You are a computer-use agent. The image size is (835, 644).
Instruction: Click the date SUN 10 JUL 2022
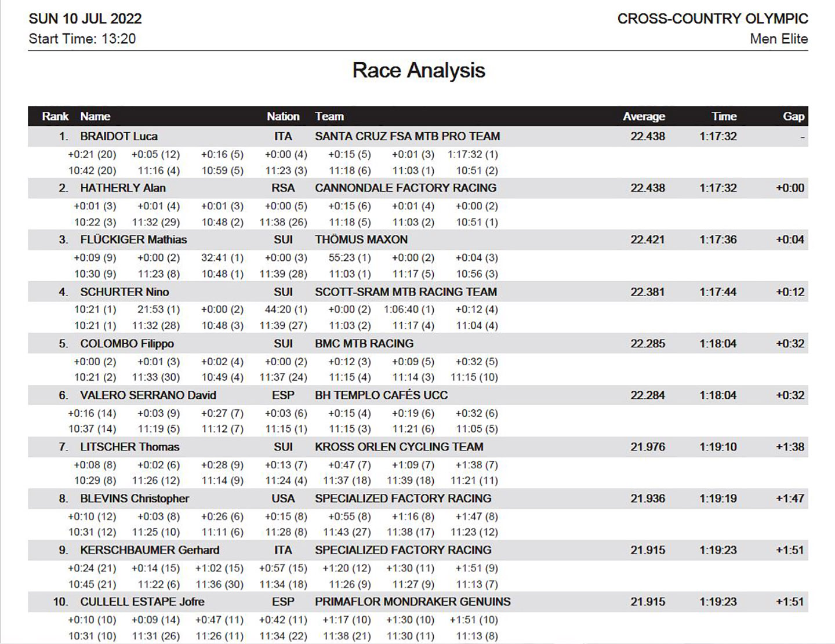tap(85, 19)
